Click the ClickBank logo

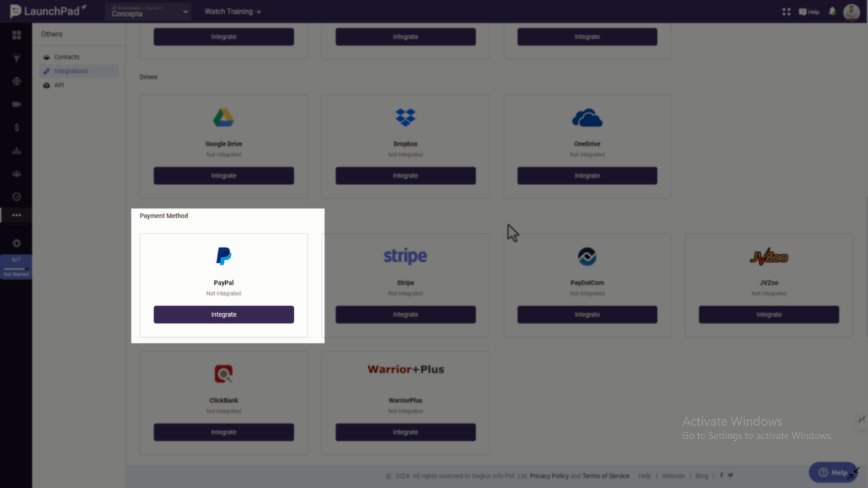(223, 373)
